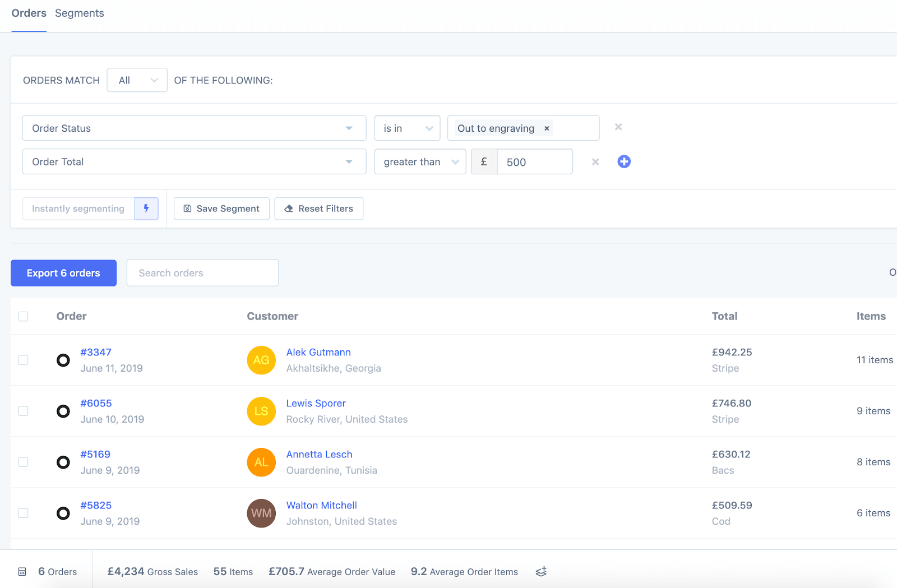Focus the Search orders input field
The width and height of the screenshot is (897, 588).
202,273
